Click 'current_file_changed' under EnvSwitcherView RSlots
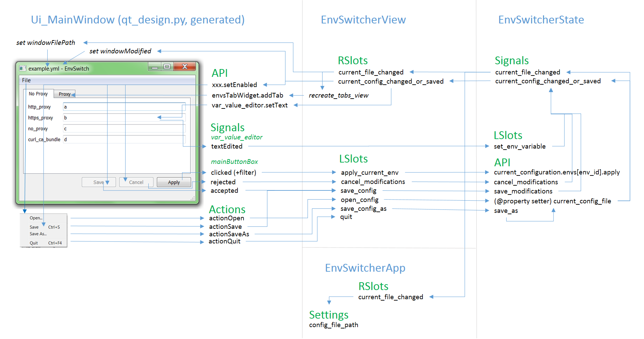The height and width of the screenshot is (339, 644). point(371,72)
